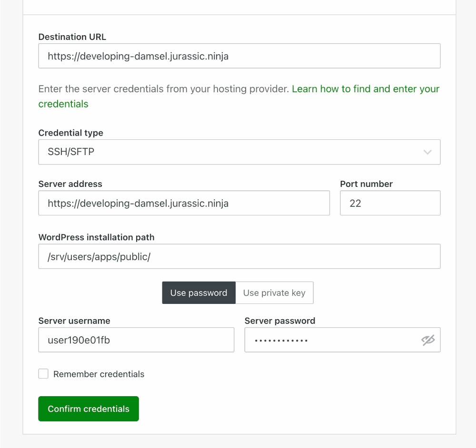This screenshot has height=448, width=476.
Task: Open the Learn how to find credentials link
Action: click(x=365, y=89)
